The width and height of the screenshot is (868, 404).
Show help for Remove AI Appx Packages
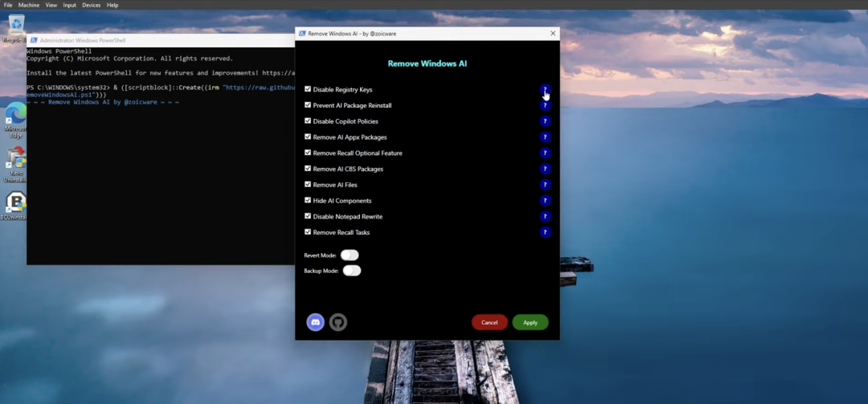tap(545, 137)
